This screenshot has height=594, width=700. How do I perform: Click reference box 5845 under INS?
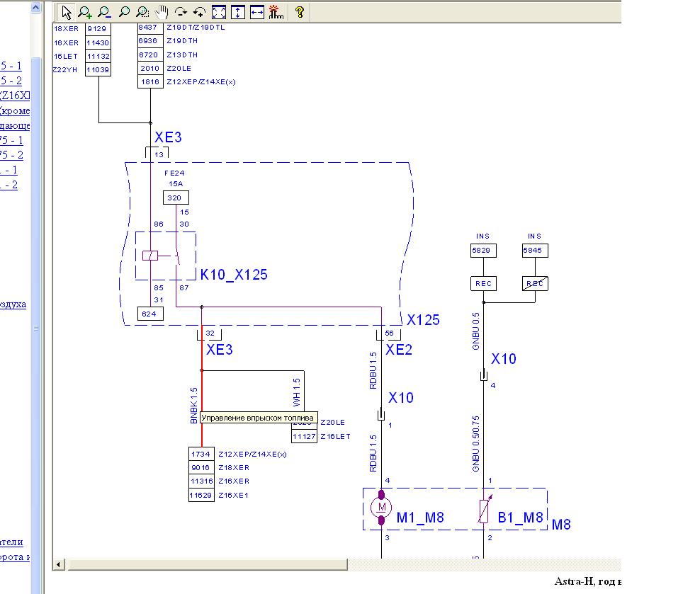pyautogui.click(x=535, y=251)
